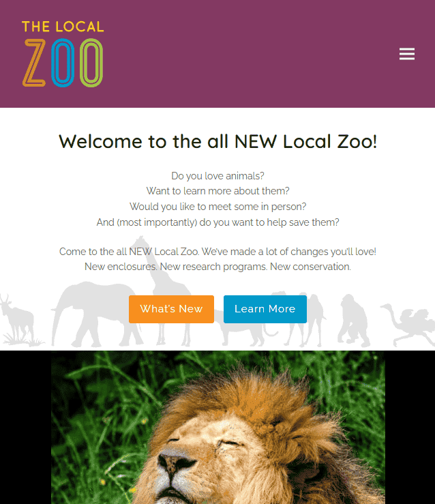
Task: Click the sitting ape silhouette
Action: [353, 321]
